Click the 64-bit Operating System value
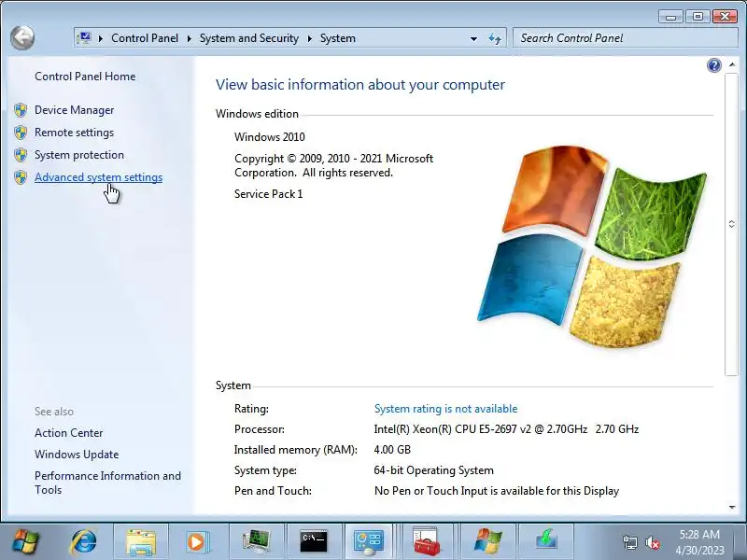 click(433, 470)
